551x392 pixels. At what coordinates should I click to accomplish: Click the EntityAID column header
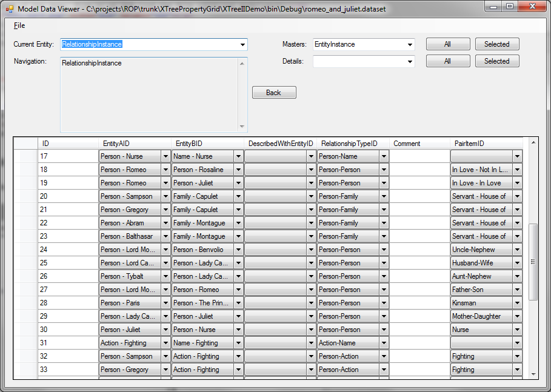(x=135, y=144)
